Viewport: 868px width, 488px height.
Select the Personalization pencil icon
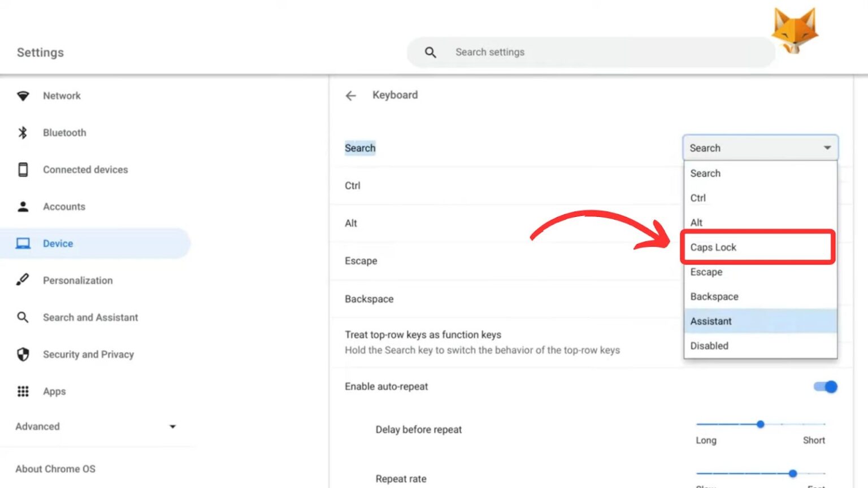[x=23, y=280]
